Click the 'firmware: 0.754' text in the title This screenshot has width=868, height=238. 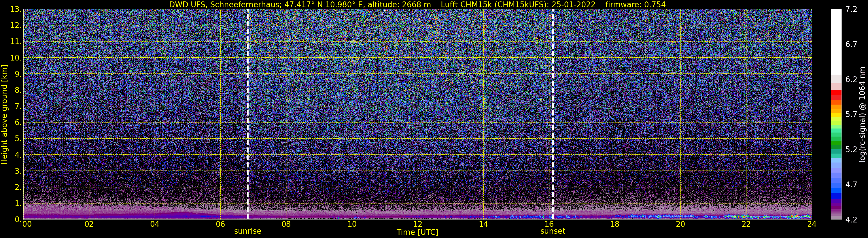pos(636,4)
